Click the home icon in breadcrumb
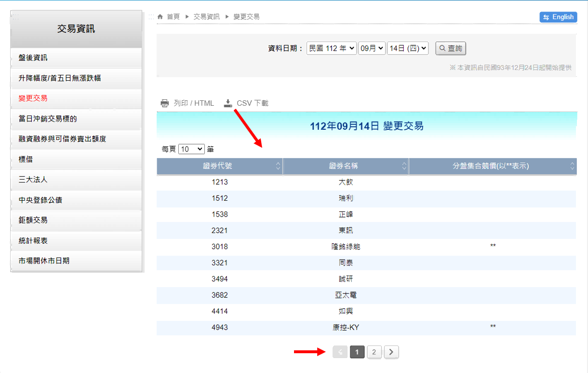The height and width of the screenshot is (373, 588). click(160, 17)
